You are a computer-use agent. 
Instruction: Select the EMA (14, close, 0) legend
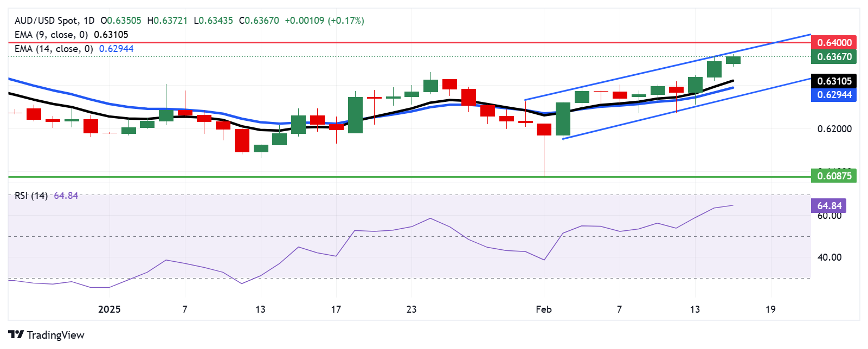[54, 49]
